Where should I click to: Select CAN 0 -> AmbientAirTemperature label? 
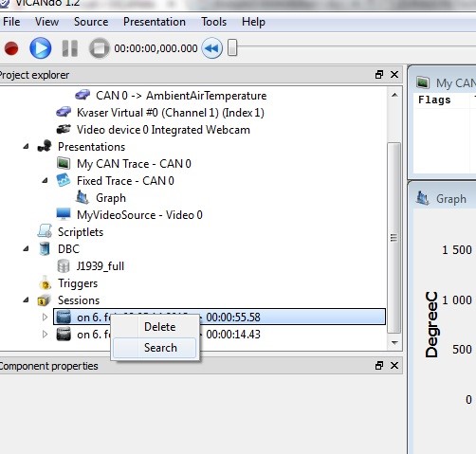pos(181,96)
